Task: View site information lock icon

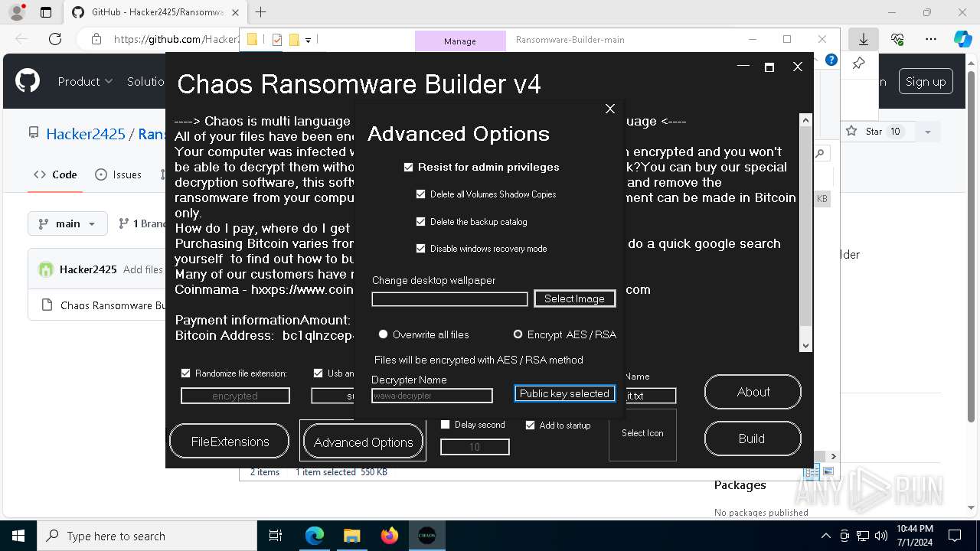Action: (x=96, y=39)
